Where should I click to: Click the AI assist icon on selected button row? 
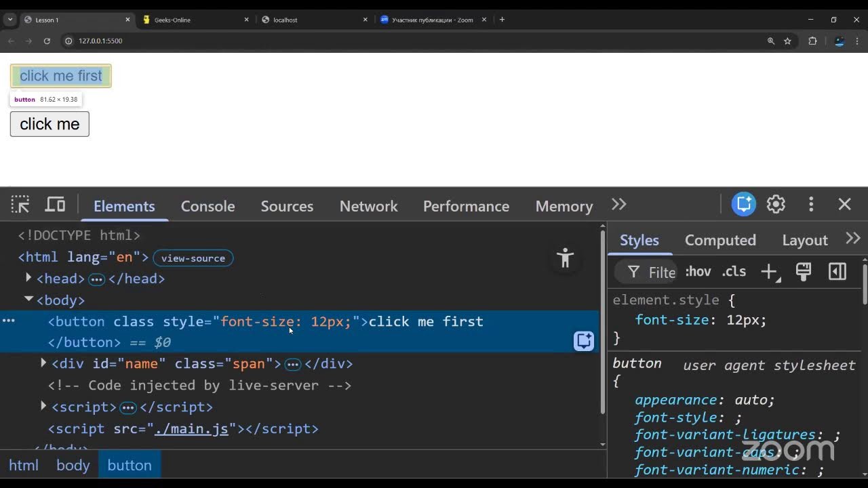point(584,340)
